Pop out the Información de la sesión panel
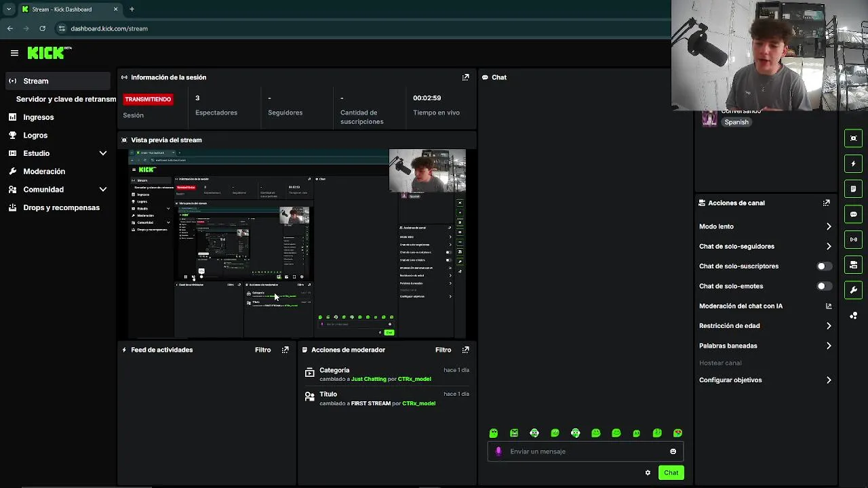868x488 pixels. (x=465, y=77)
